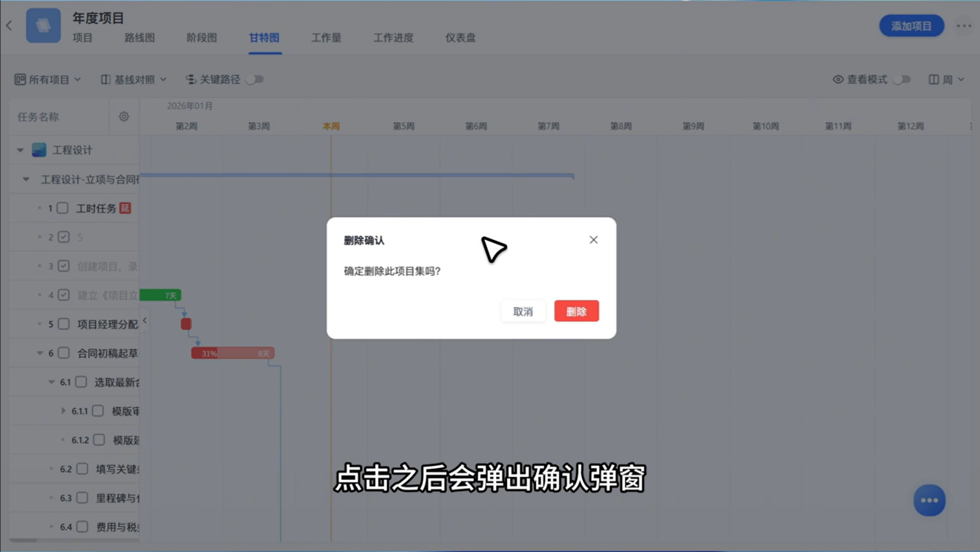The image size is (980, 552).
Task: Toggle the 查看模式 switch
Action: tap(902, 79)
